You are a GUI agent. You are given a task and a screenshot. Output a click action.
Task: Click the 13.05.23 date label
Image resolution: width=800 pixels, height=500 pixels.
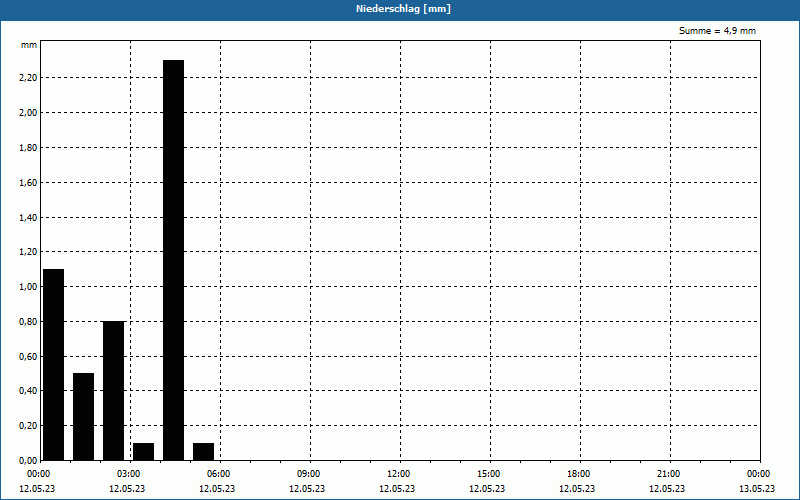757,489
